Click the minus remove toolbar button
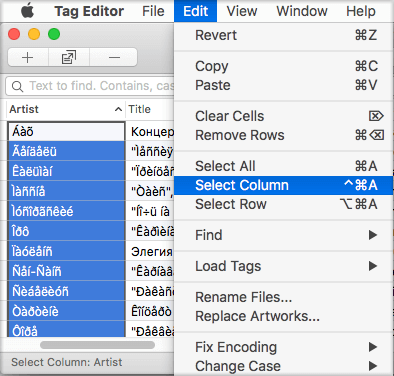 click(x=114, y=58)
